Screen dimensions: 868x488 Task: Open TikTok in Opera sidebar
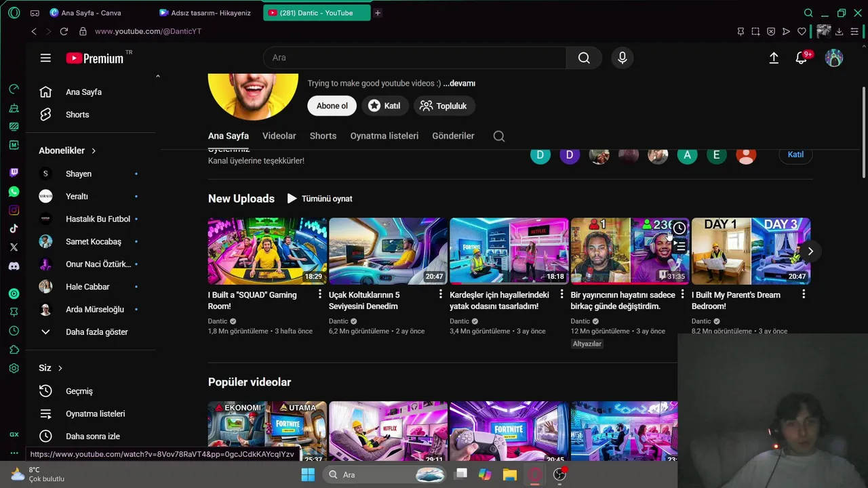click(x=14, y=228)
